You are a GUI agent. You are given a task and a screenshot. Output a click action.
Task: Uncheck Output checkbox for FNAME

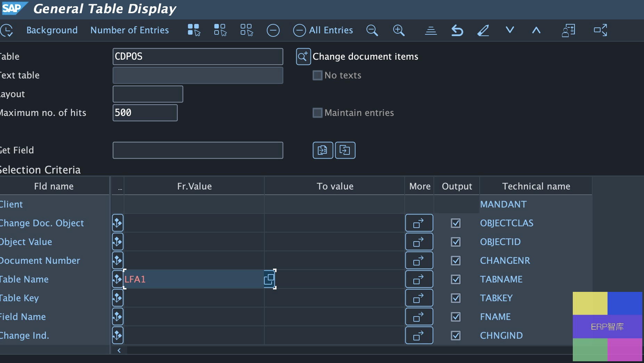pos(456,316)
